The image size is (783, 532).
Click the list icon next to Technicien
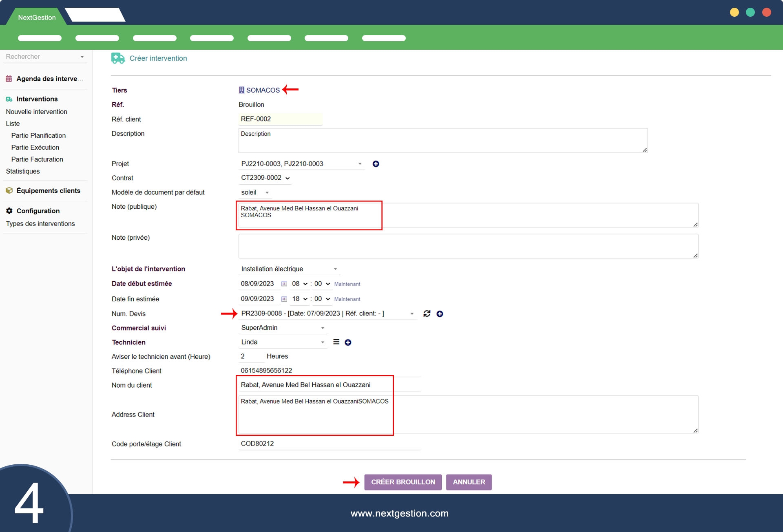[336, 342]
